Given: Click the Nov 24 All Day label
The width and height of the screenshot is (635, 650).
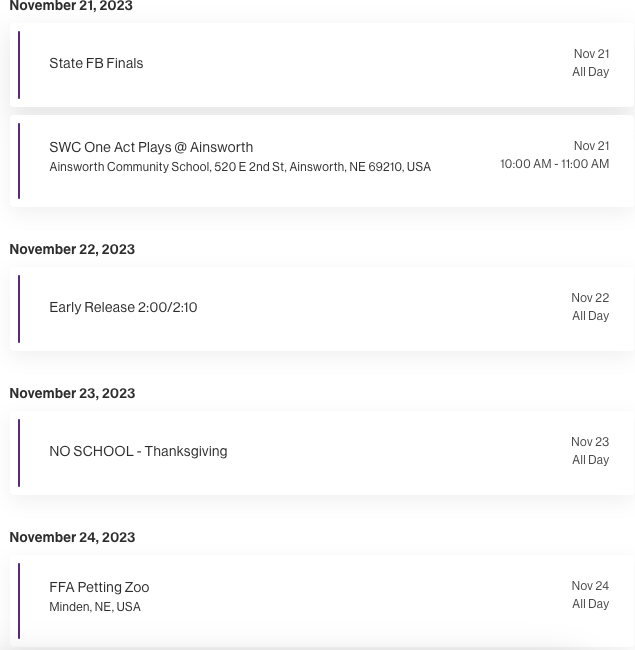Looking at the screenshot, I should 590,594.
